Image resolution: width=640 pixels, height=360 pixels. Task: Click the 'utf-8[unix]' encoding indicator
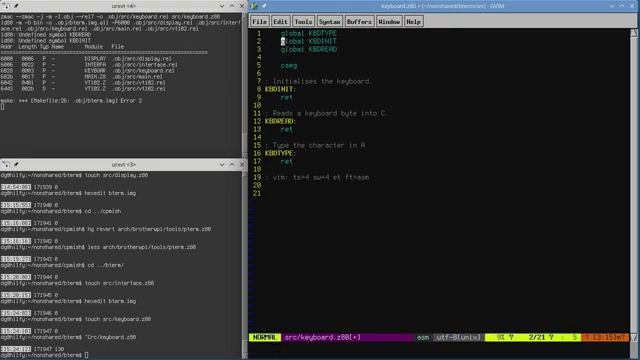pyautogui.click(x=458, y=337)
